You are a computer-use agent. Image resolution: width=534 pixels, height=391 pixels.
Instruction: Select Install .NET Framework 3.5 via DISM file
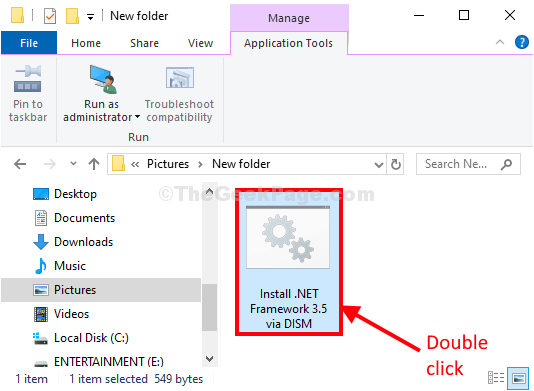[289, 262]
